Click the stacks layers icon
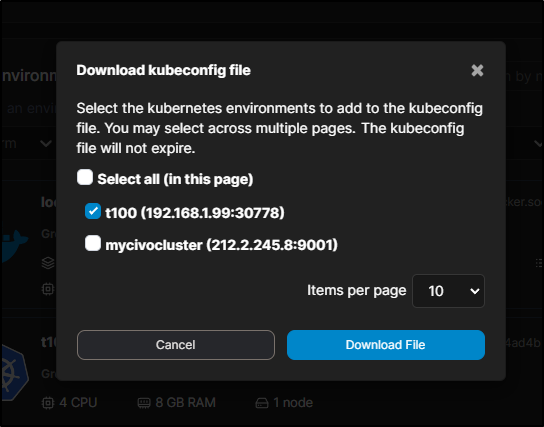The width and height of the screenshot is (544, 427). pos(48,263)
